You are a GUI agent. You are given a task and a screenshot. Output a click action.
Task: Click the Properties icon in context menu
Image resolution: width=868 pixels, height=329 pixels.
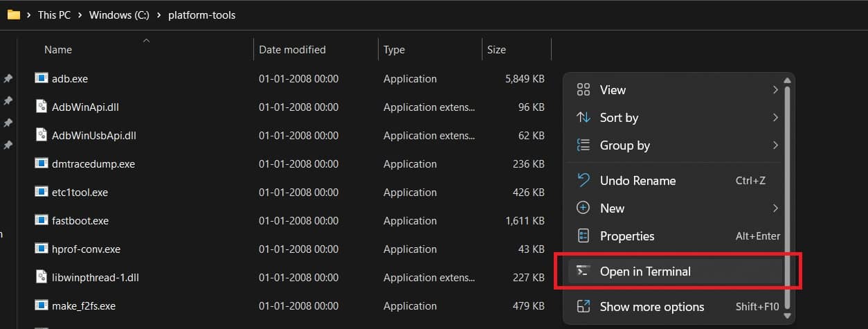[583, 236]
